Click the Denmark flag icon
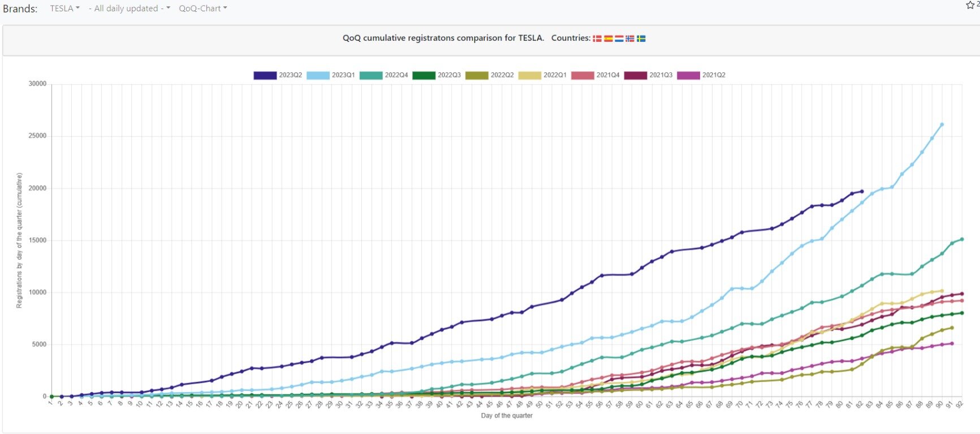 [x=597, y=38]
